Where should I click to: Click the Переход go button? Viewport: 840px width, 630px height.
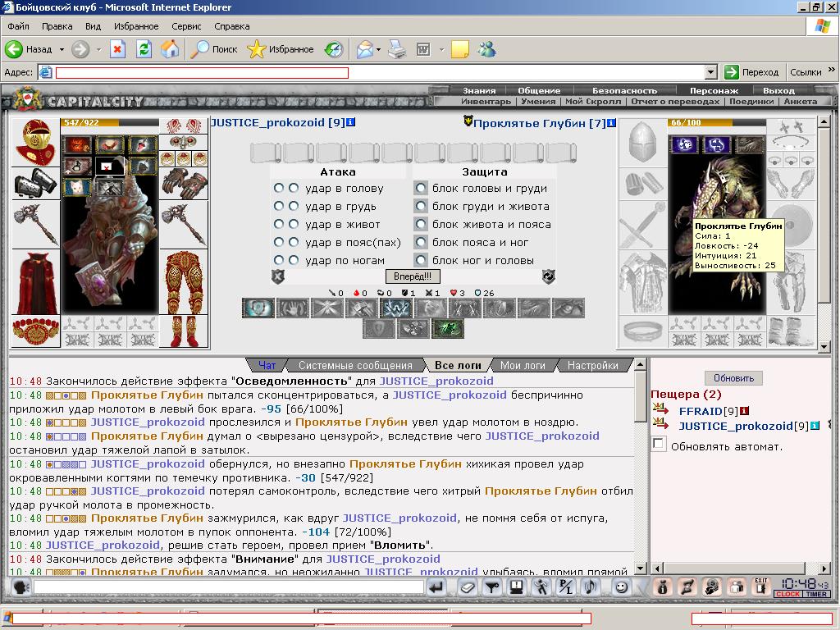[752, 72]
